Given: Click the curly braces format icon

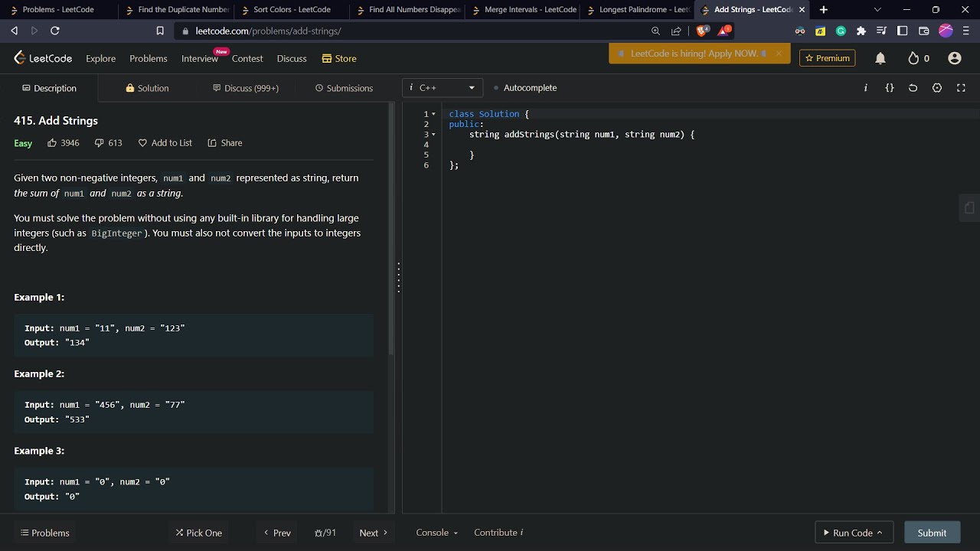Looking at the screenshot, I should tap(890, 88).
